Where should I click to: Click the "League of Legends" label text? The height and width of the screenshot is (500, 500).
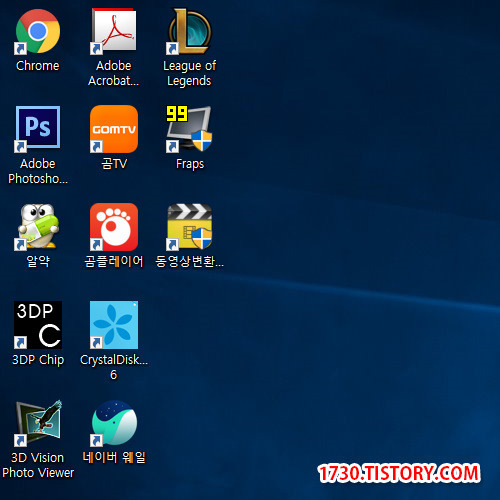(190, 73)
